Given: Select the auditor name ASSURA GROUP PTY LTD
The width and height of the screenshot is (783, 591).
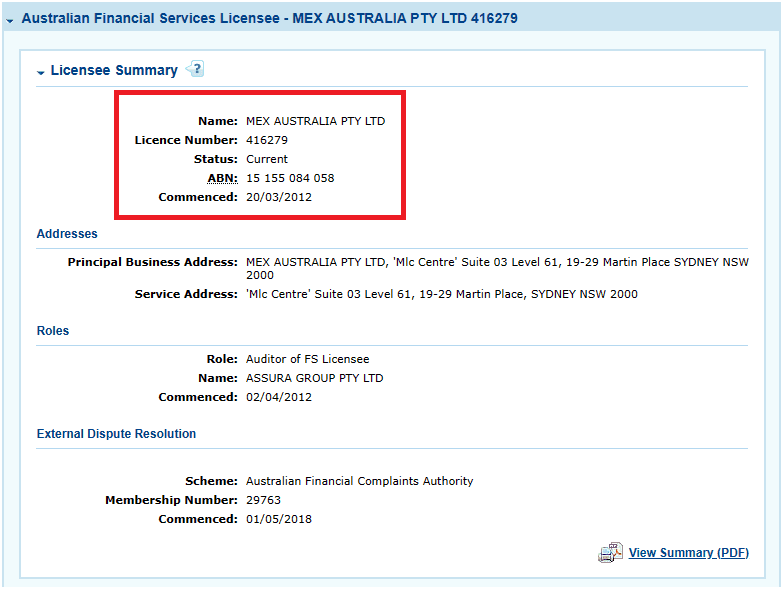Looking at the screenshot, I should point(315,378).
